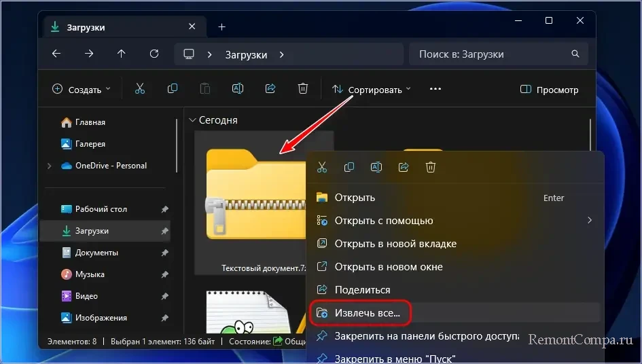Choose Открыть с помощью menu entry
Viewport: 642px width, 364px height.
point(383,221)
